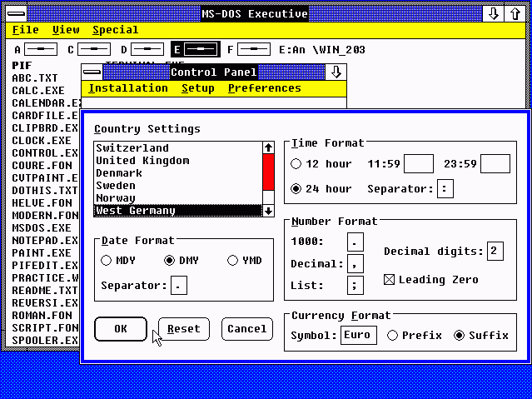Click the List separator field
The width and height of the screenshot is (532, 399).
pyautogui.click(x=355, y=285)
